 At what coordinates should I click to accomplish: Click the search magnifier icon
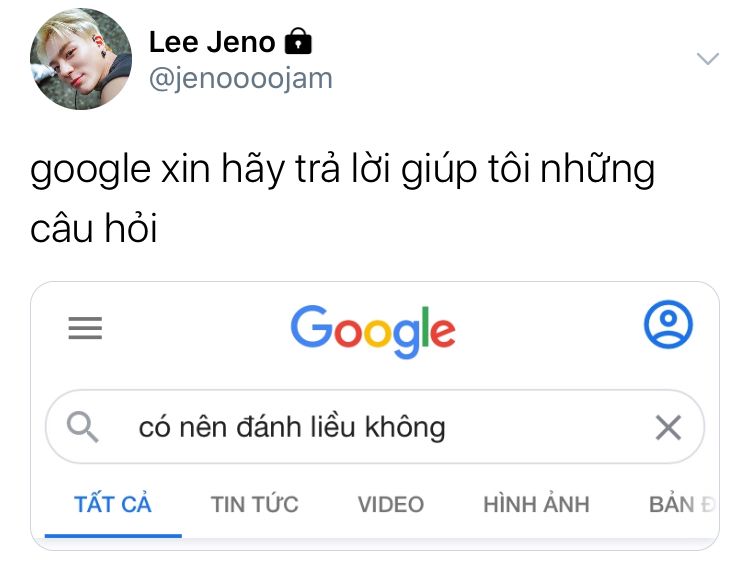click(x=83, y=427)
